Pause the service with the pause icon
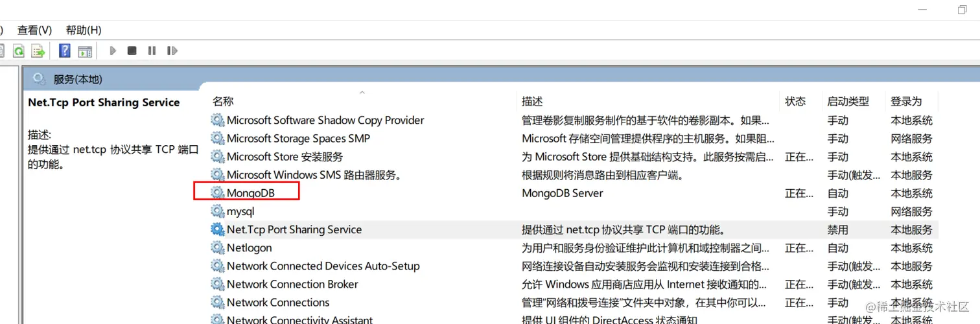Viewport: 980px width, 324px height. click(x=152, y=51)
